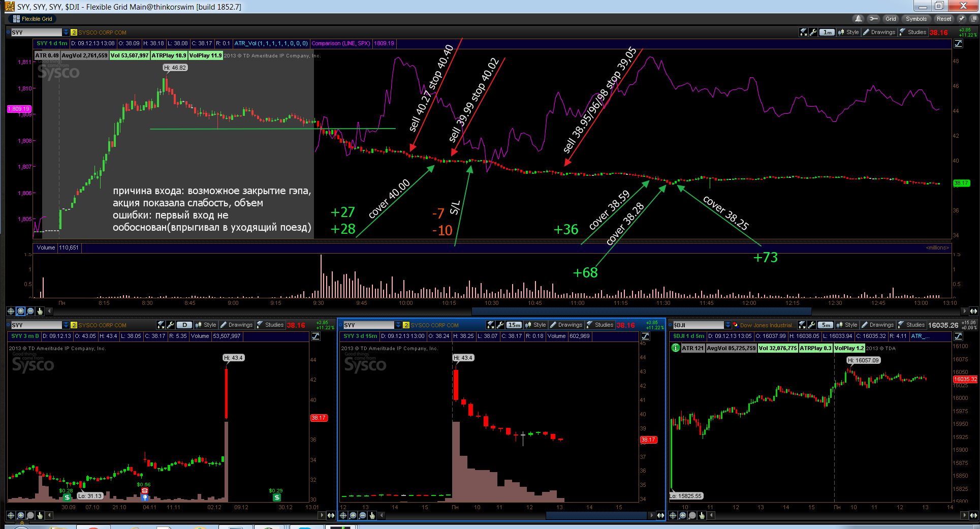Expand the time axis with the arrows icon below the 1m chart

[973, 311]
